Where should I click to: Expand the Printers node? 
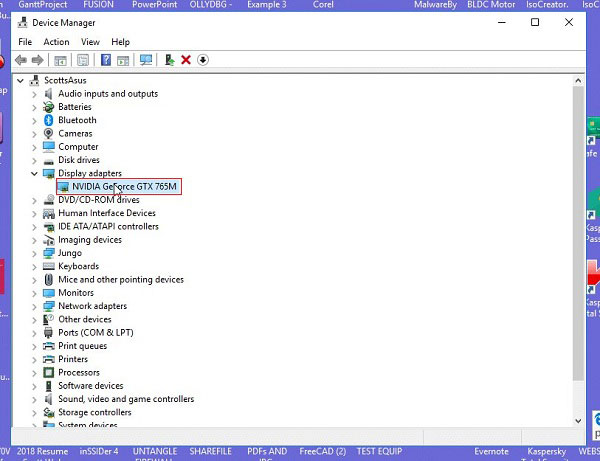[x=34, y=360]
